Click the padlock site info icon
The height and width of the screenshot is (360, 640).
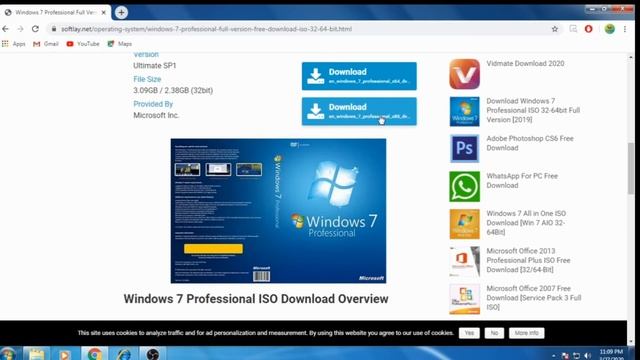click(53, 29)
